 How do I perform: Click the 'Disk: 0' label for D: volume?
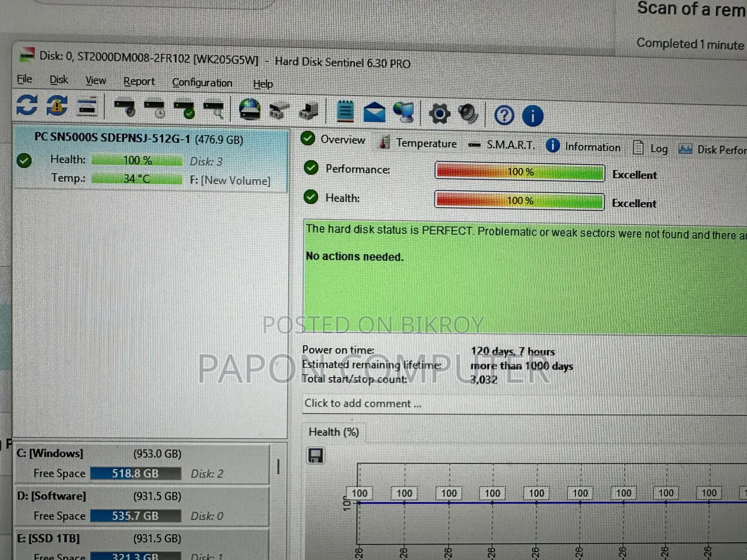(207, 516)
